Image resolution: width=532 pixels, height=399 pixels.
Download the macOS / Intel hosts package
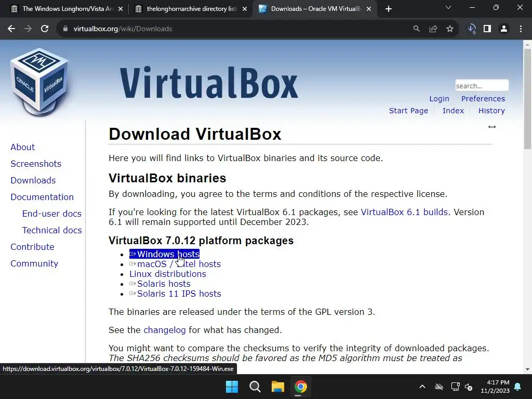pos(175,264)
